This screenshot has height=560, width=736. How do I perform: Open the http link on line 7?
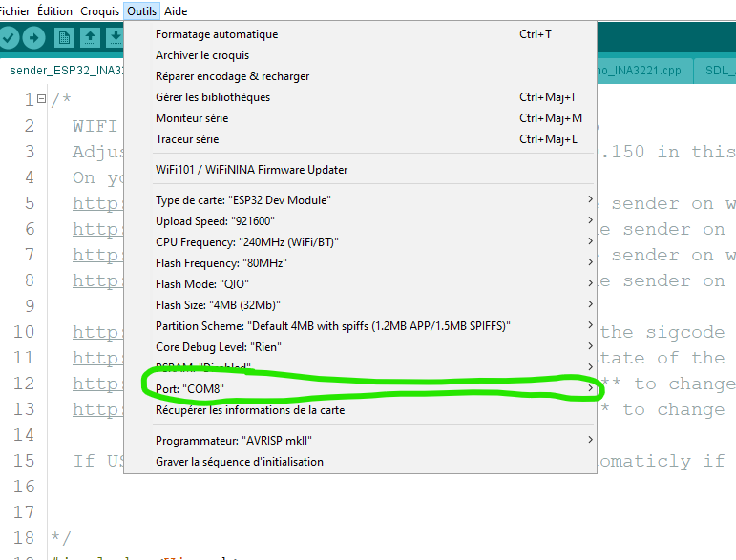pyautogui.click(x=97, y=255)
